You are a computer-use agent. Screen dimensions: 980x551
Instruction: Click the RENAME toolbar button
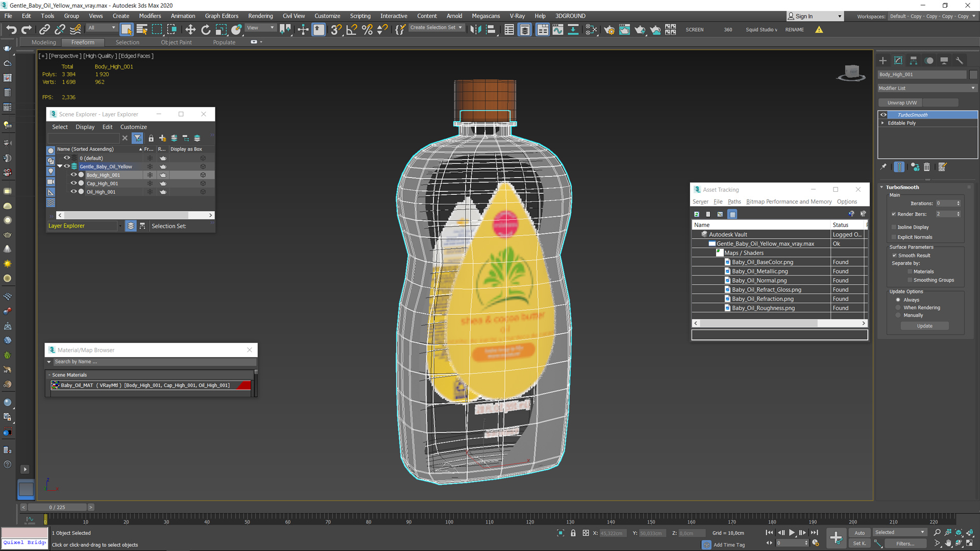click(x=794, y=30)
